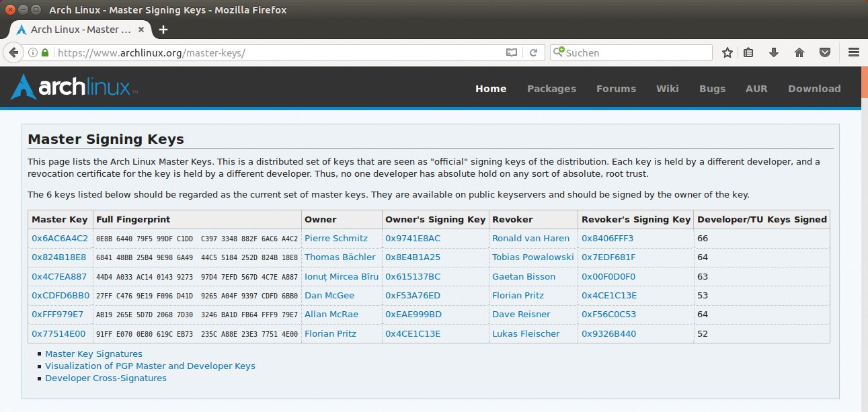Screen dimensions: 868x412
Task: Open the Download navigation item
Action: click(814, 89)
